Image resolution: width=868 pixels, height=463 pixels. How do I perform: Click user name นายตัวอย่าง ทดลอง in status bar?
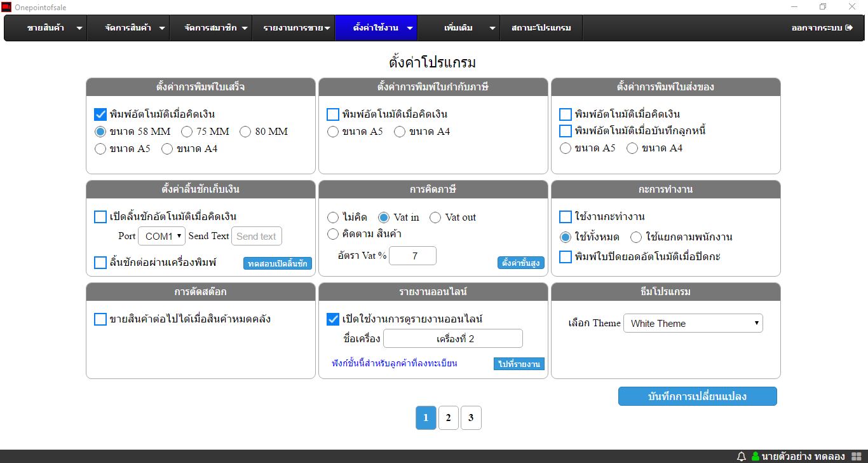803,456
